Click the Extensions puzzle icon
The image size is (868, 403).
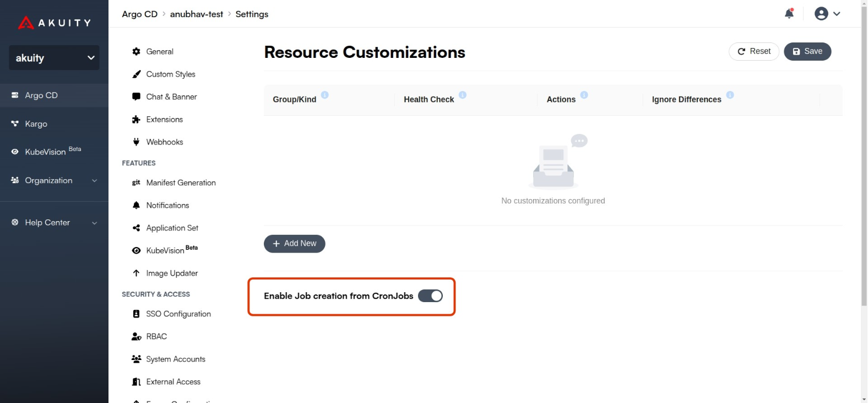[136, 119]
